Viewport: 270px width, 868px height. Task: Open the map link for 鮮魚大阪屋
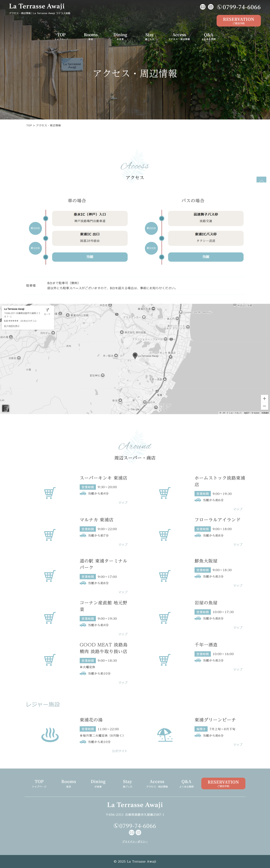pos(238,586)
